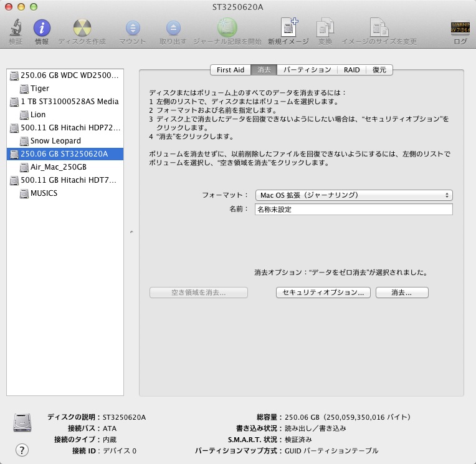The image size is (476, 464).
Task: Click the 変換 (Convert) toolbar icon
Action: coord(325,29)
